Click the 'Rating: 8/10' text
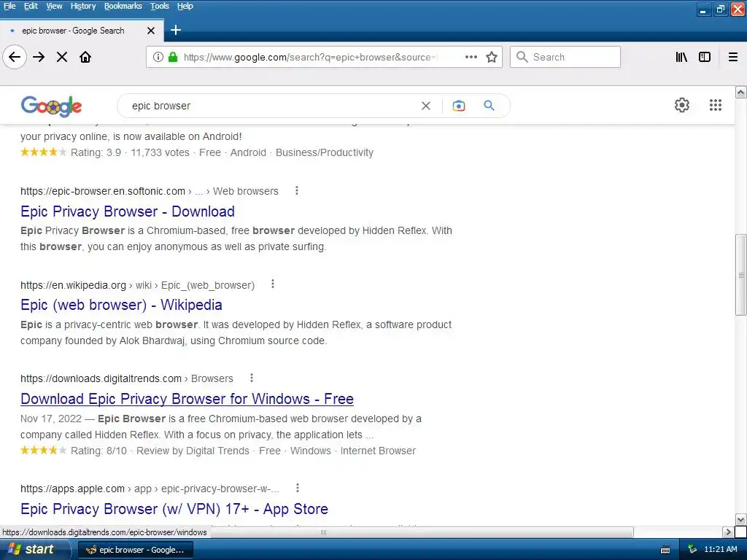This screenshot has width=747, height=560. pos(98,451)
